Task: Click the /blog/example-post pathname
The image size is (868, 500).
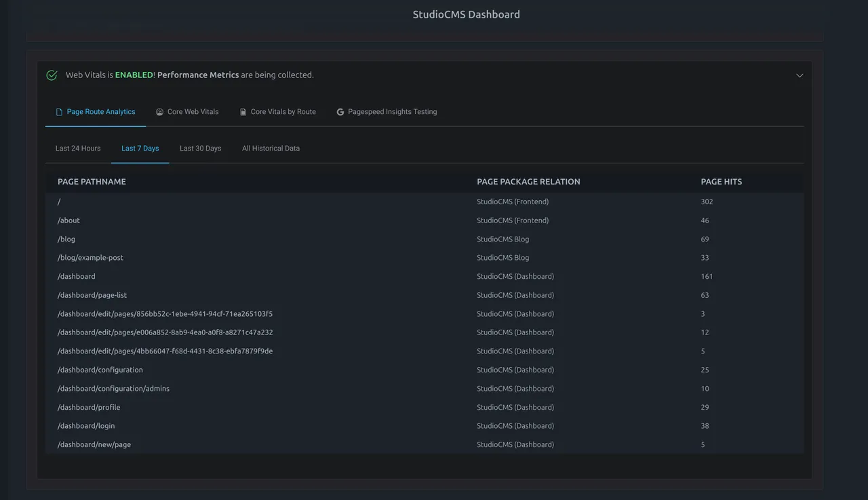Action: click(x=90, y=258)
